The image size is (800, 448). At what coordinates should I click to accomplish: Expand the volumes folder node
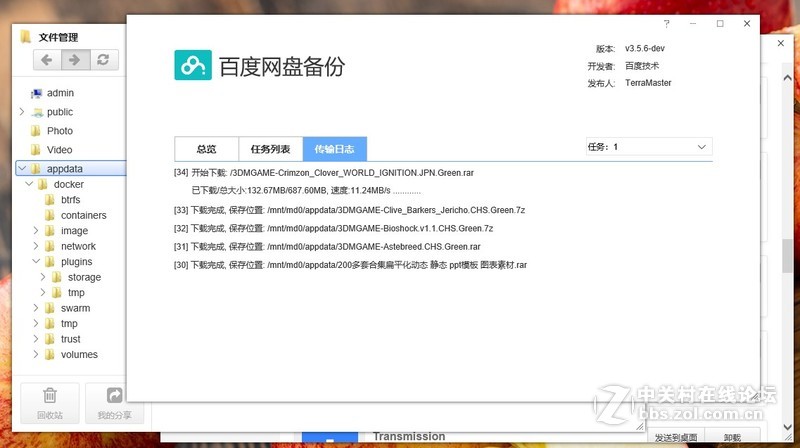[x=36, y=354]
